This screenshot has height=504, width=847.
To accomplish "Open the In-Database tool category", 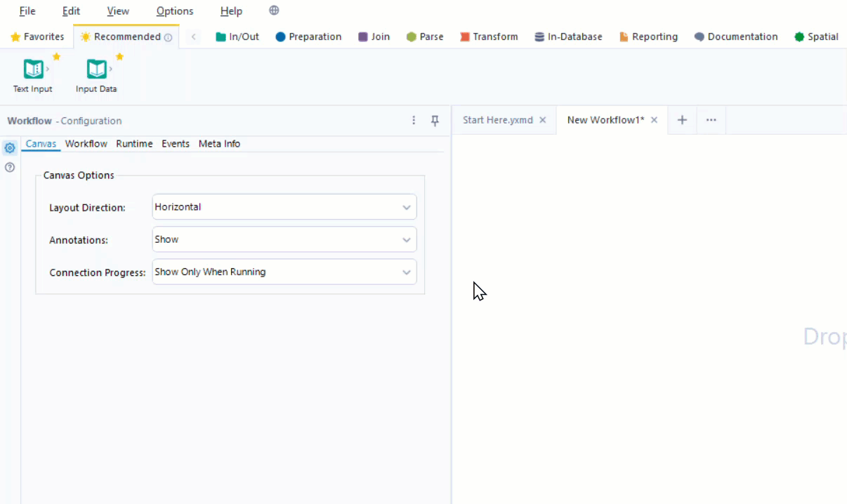I will pos(568,37).
